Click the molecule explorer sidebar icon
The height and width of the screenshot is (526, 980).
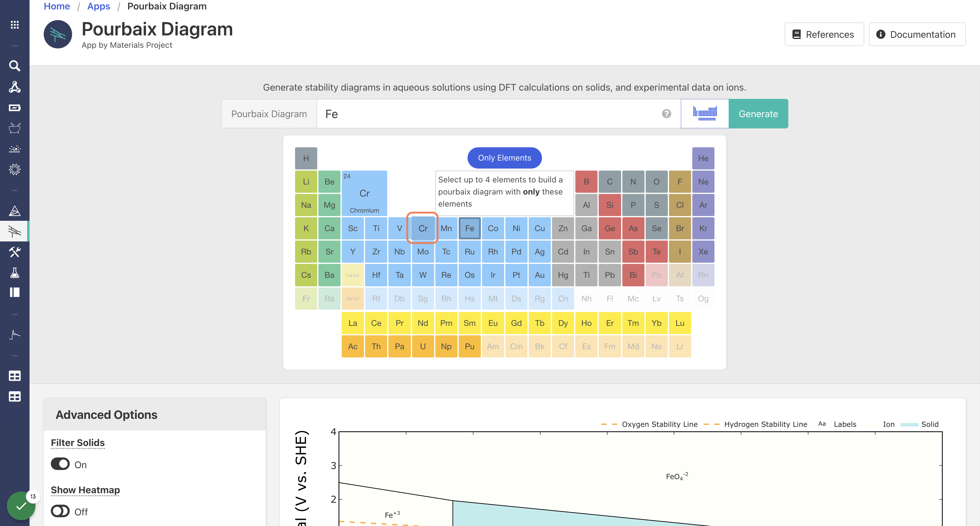[14, 87]
